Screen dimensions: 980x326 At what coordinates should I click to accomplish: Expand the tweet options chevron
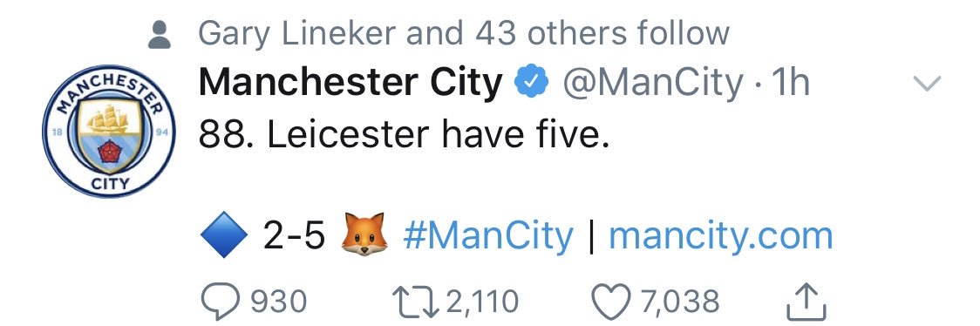tap(927, 84)
